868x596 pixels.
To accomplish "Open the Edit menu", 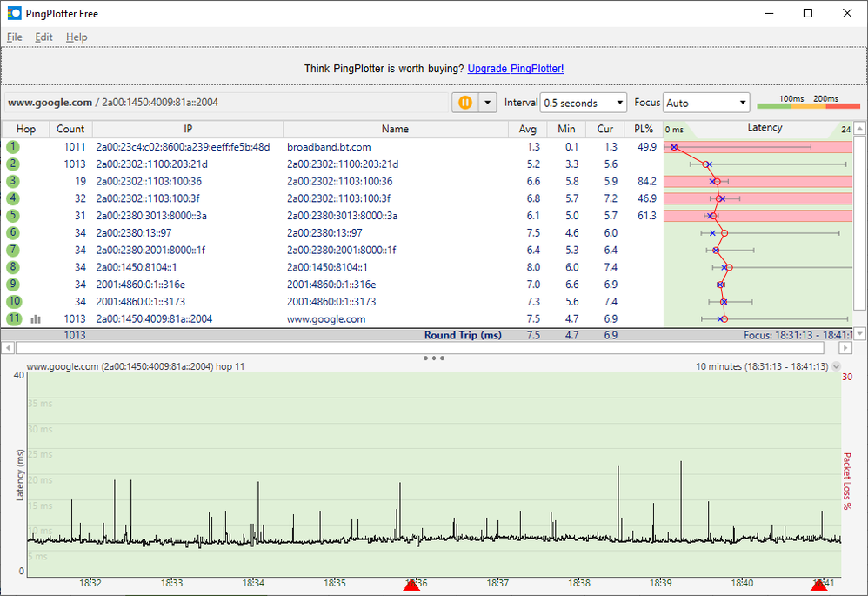I will (44, 37).
